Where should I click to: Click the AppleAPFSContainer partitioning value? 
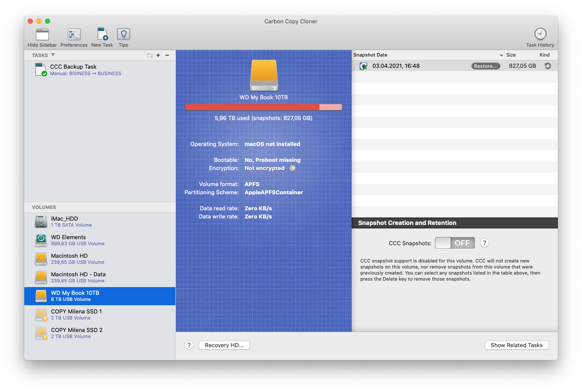tap(274, 193)
